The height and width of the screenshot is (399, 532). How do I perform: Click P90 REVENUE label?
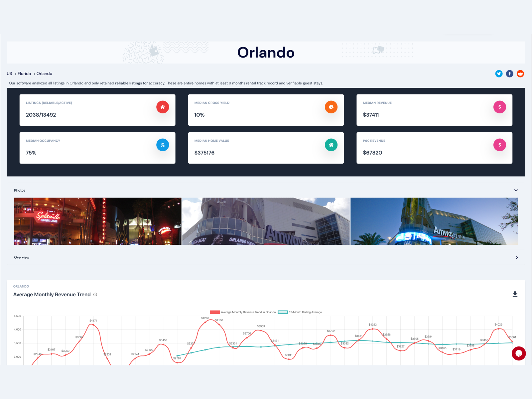click(374, 141)
